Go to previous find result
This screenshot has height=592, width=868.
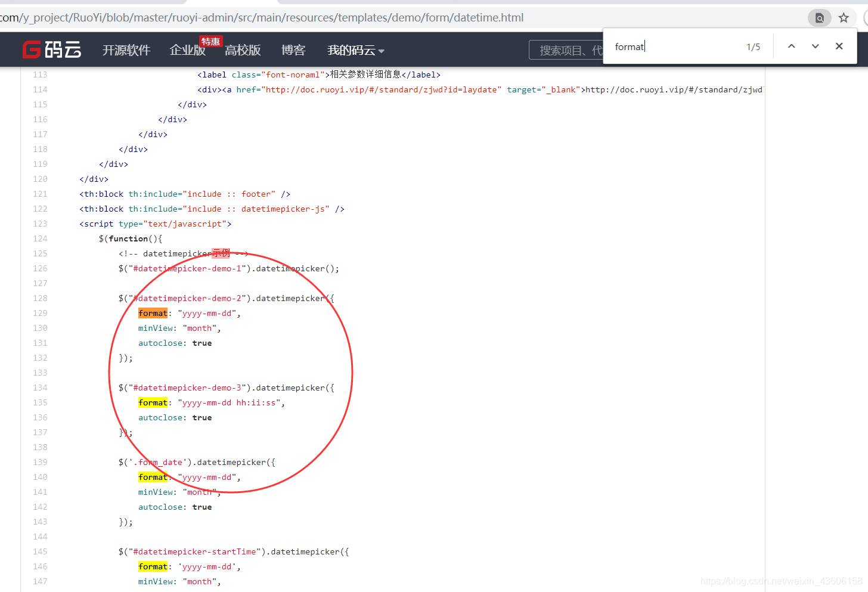pyautogui.click(x=791, y=47)
